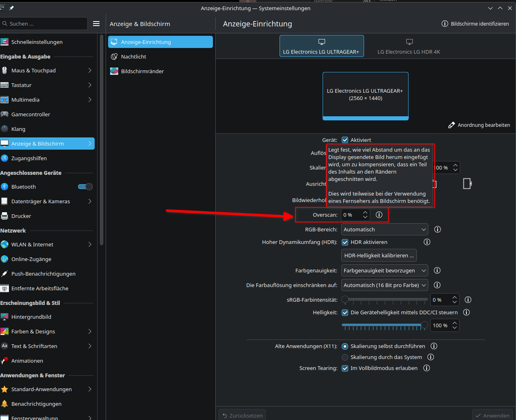Screen dimensions: 516x420
Task: Click LG ULTRAGEAR+ 2560×1440 monitor preview
Action: [x=365, y=96]
